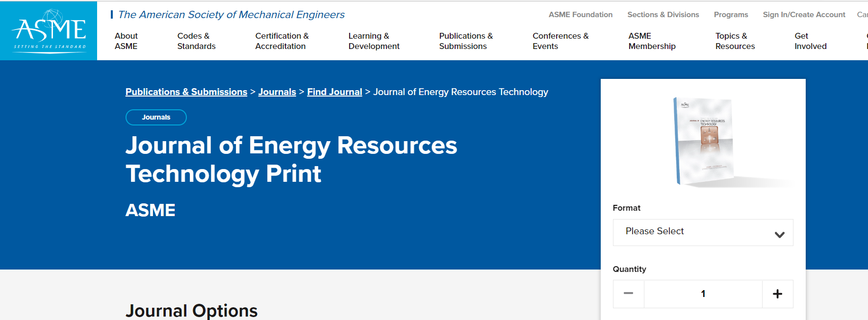Click the Journals tag button
The width and height of the screenshot is (868, 320).
156,118
